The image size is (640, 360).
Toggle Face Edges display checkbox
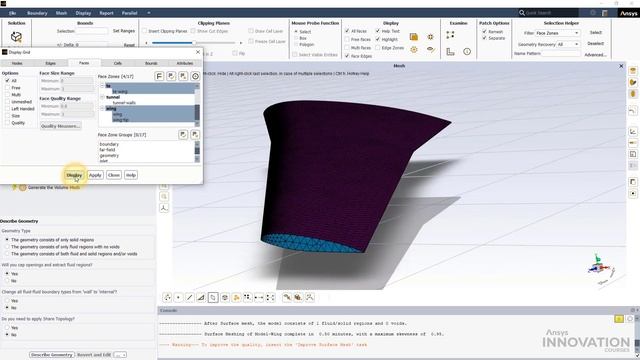click(347, 56)
